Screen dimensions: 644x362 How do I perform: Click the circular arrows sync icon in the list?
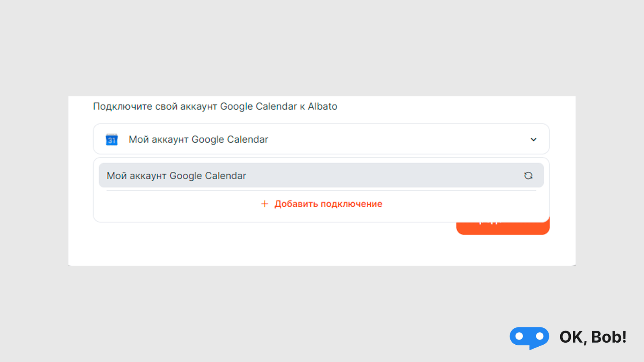[x=528, y=175]
